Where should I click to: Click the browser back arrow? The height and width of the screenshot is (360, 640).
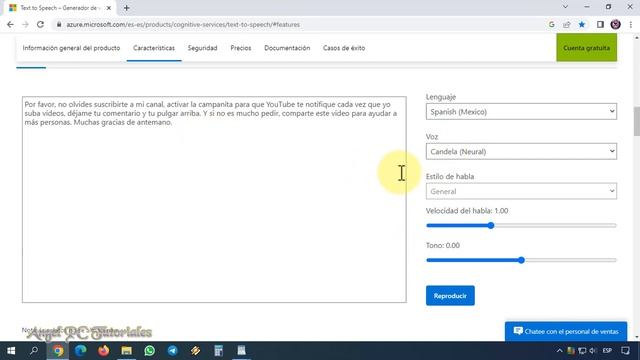[10, 24]
